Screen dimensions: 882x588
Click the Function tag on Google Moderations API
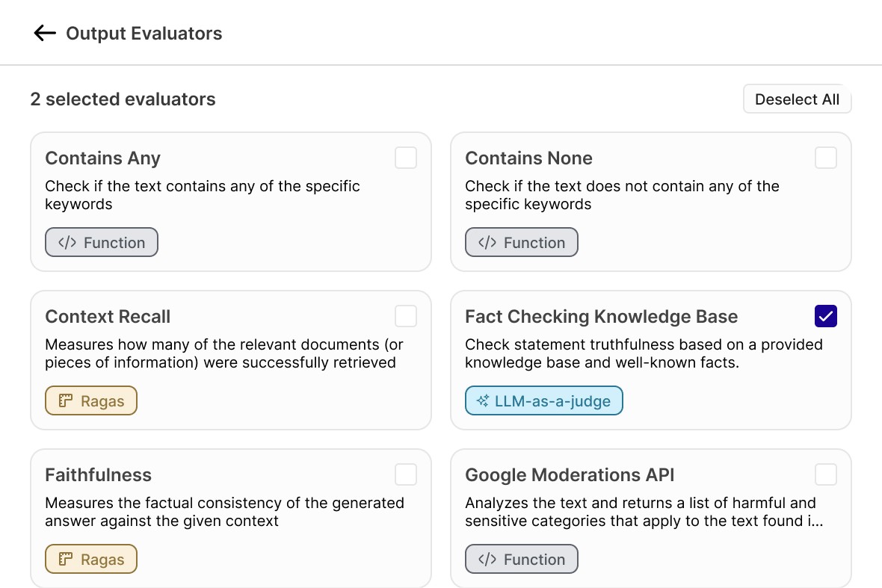point(522,560)
